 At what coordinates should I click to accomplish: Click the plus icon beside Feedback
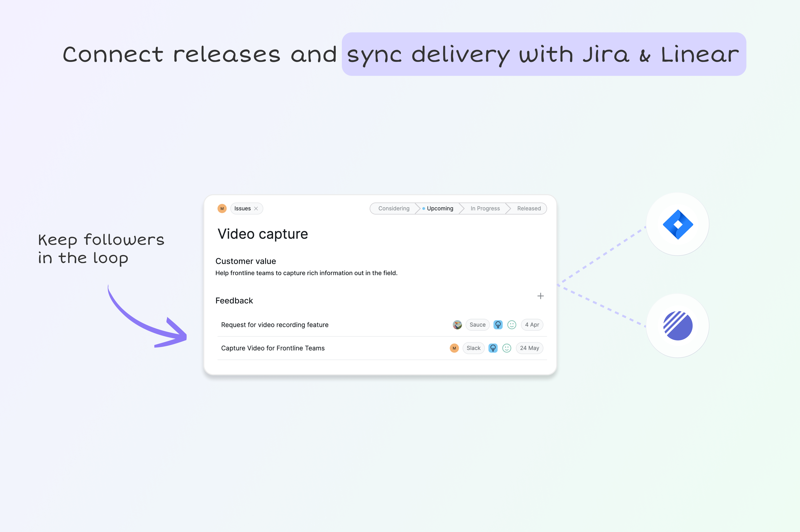click(x=540, y=296)
